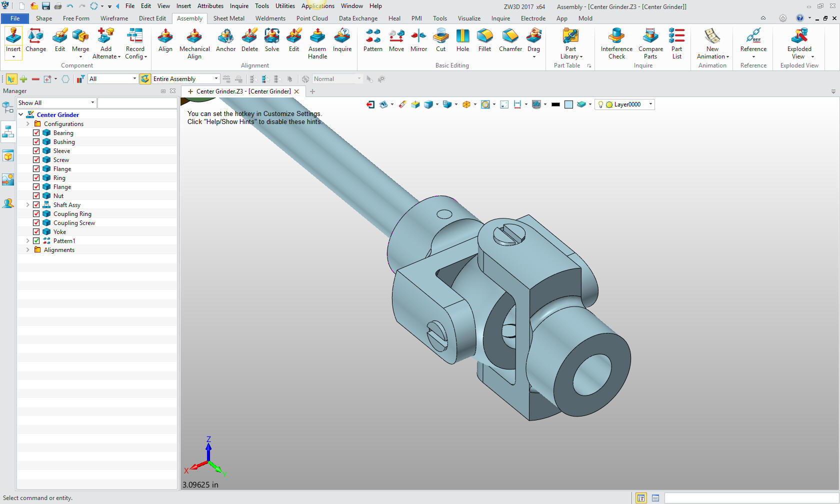Open the Attributes menu
This screenshot has width=840, height=504.
point(210,6)
